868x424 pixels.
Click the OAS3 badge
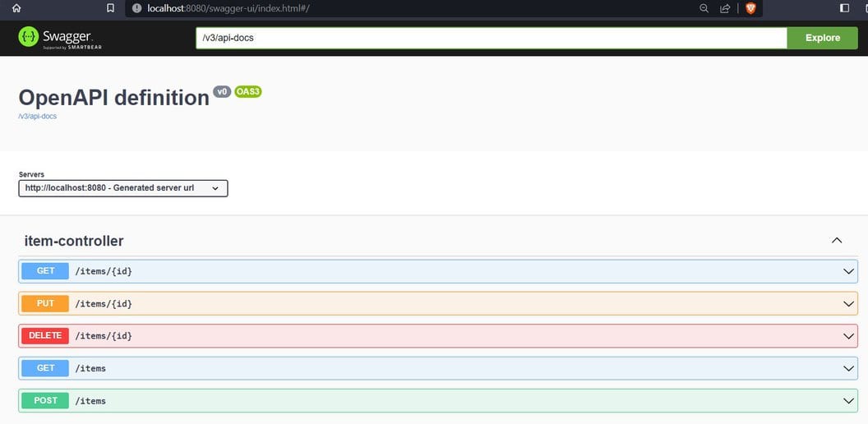248,92
